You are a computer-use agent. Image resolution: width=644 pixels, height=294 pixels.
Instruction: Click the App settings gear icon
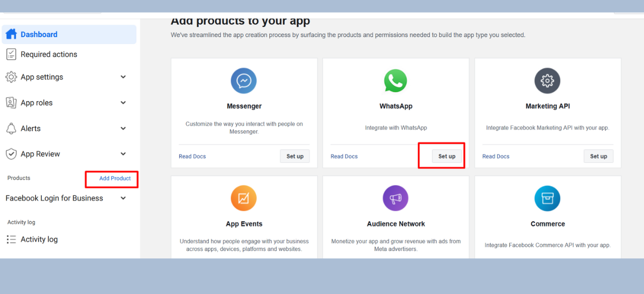(x=11, y=77)
